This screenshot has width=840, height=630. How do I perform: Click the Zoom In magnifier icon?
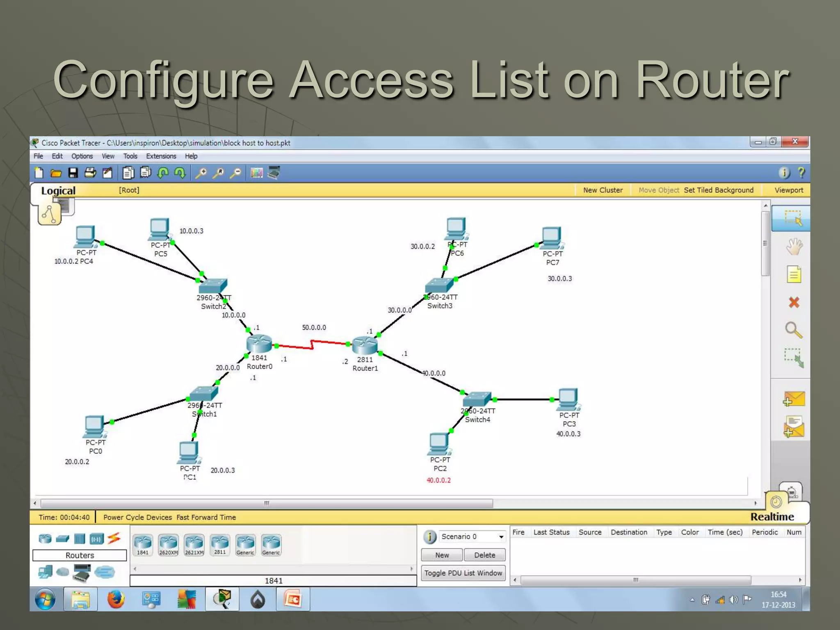click(x=201, y=173)
